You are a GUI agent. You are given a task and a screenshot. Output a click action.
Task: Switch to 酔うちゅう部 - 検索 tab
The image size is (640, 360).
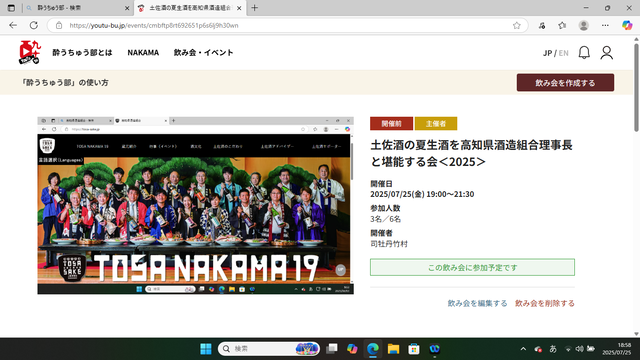click(x=78, y=8)
